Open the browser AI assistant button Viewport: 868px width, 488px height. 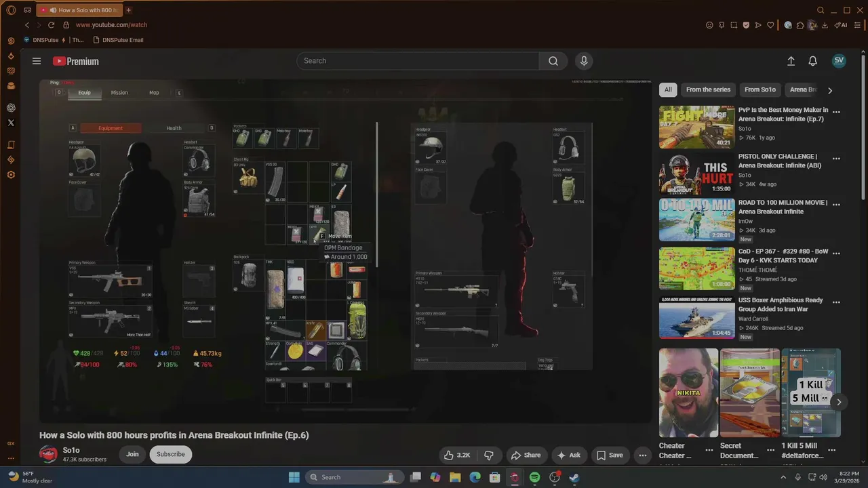(841, 25)
